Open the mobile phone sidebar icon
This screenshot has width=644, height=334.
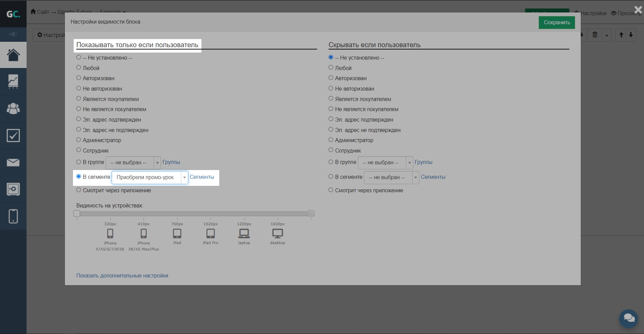pyautogui.click(x=13, y=216)
